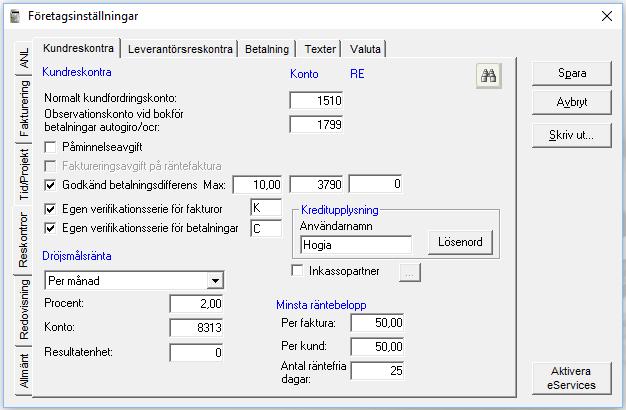Image resolution: width=626 pixels, height=410 pixels.
Task: Click the Skriv ut... button
Action: (x=572, y=135)
